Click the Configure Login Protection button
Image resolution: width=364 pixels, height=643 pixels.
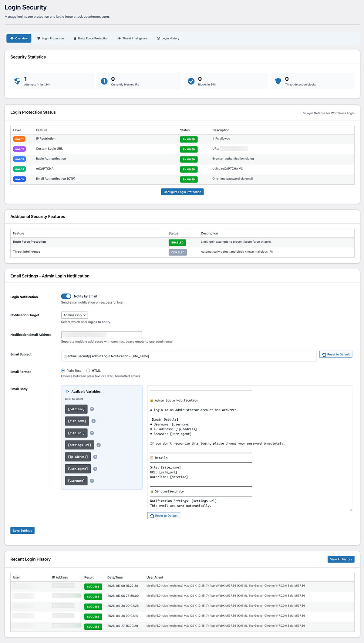[x=182, y=192]
